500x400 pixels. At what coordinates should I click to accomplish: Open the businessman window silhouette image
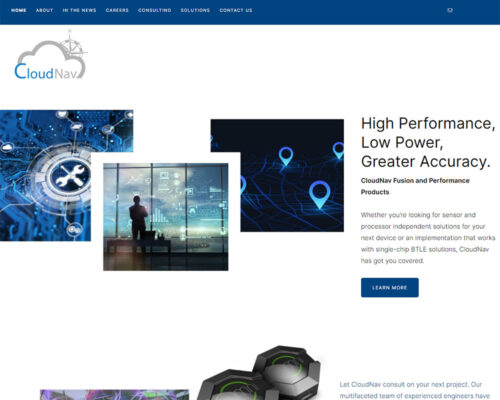166,217
